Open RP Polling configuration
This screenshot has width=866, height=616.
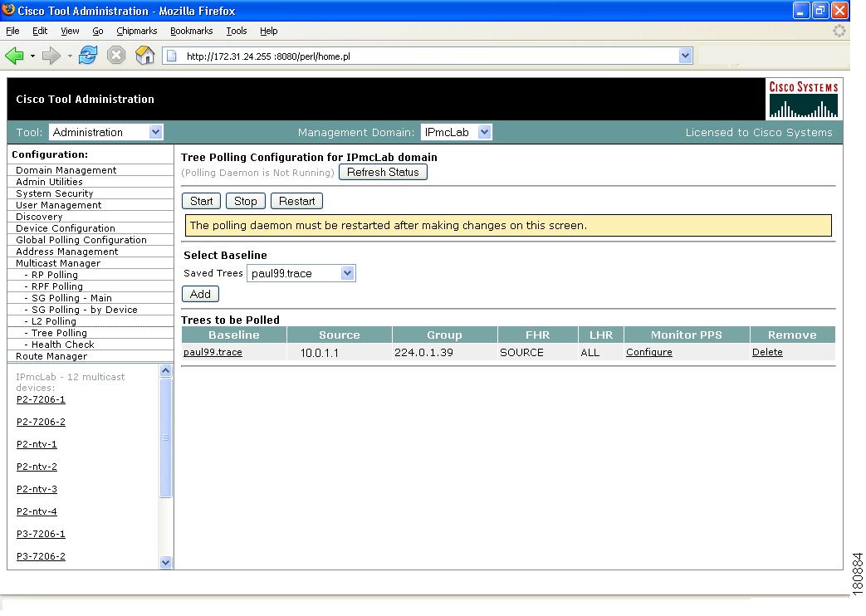coord(54,275)
